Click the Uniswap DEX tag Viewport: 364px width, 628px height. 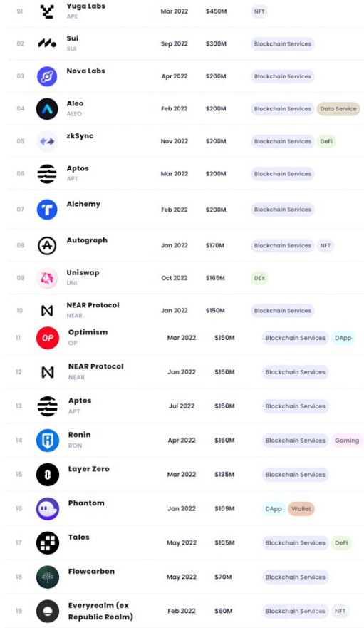[x=259, y=278]
